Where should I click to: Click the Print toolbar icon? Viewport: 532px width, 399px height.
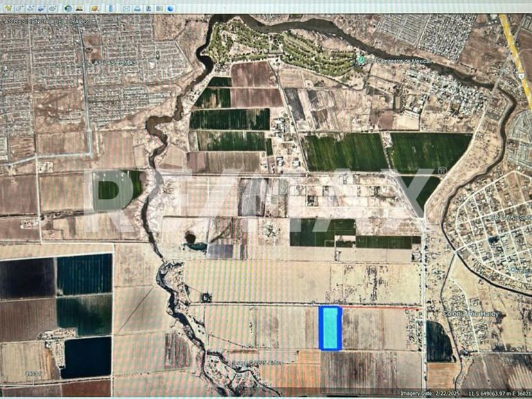pyautogui.click(x=137, y=8)
